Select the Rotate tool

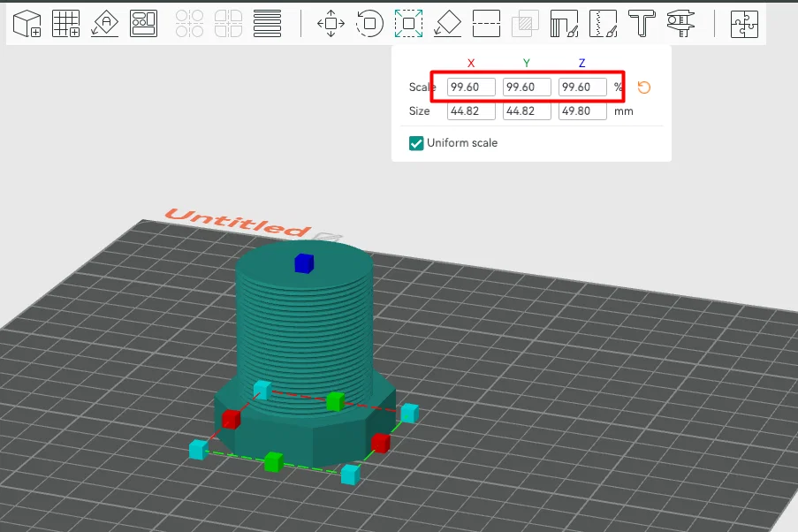coord(369,23)
